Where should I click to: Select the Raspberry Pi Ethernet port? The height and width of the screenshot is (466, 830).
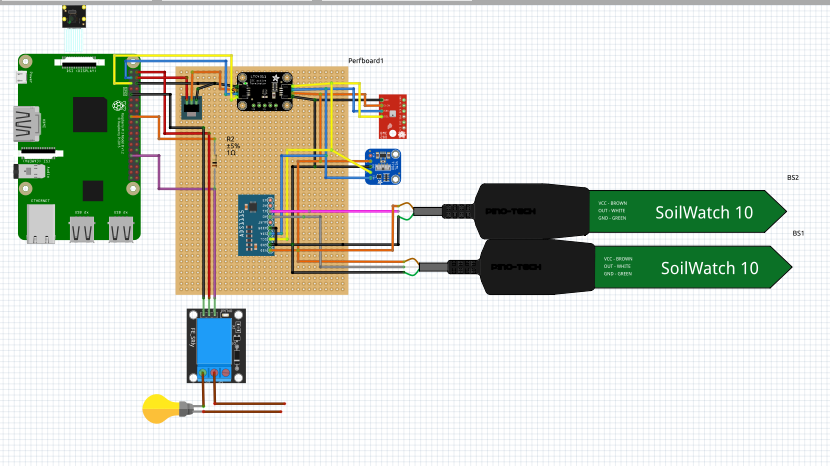point(41,224)
